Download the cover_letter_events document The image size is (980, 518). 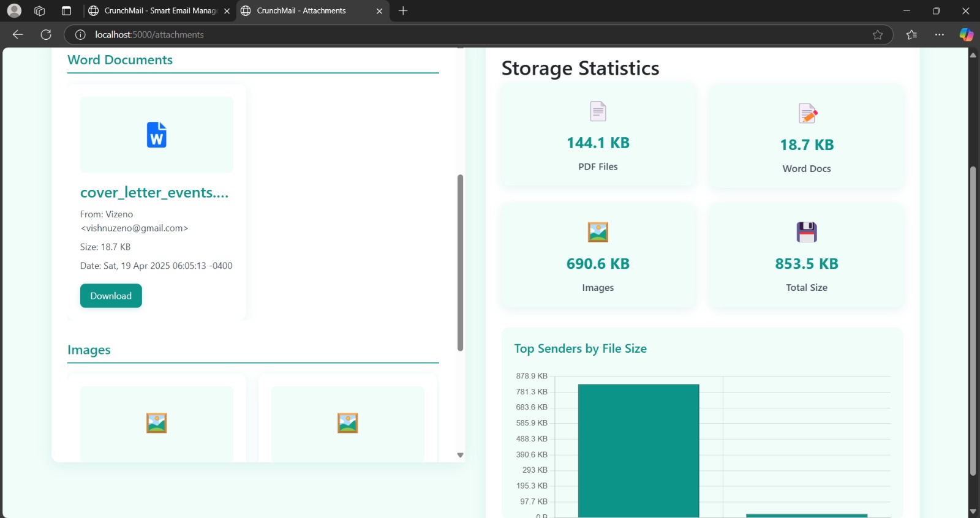111,296
